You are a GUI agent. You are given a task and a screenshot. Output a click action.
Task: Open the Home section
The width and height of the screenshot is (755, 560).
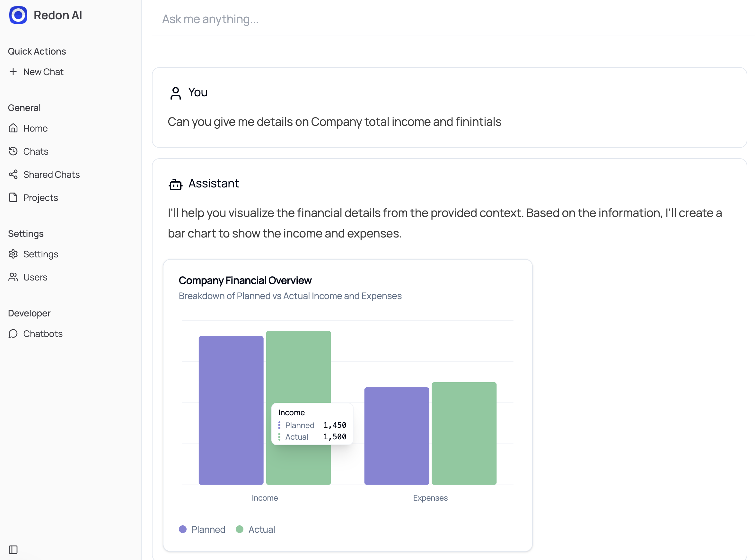(x=35, y=128)
